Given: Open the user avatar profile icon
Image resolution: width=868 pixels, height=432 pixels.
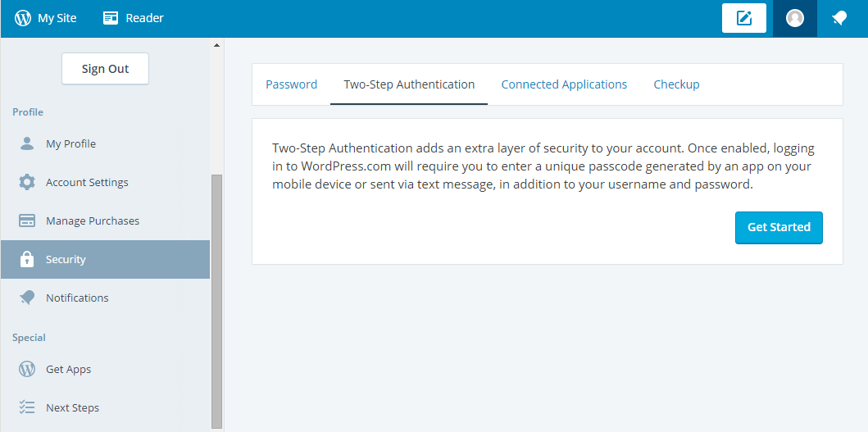Looking at the screenshot, I should point(795,18).
